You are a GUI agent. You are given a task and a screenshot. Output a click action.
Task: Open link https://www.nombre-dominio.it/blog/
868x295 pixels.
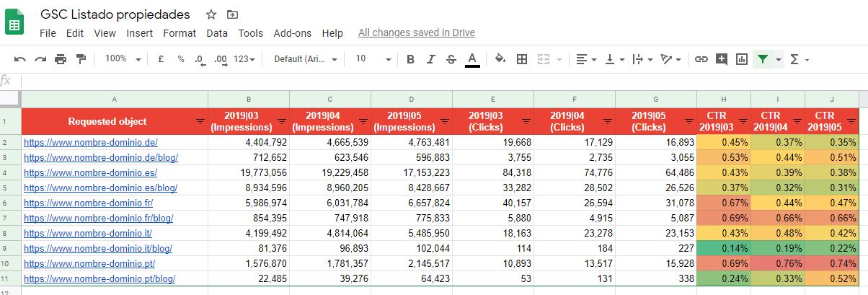tap(98, 248)
